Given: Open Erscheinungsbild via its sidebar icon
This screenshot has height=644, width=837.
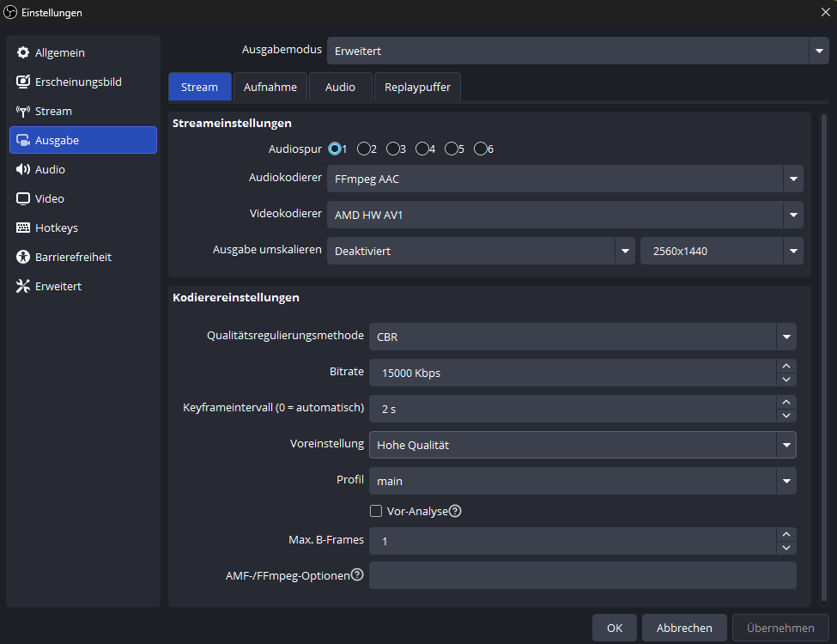Looking at the screenshot, I should point(23,82).
